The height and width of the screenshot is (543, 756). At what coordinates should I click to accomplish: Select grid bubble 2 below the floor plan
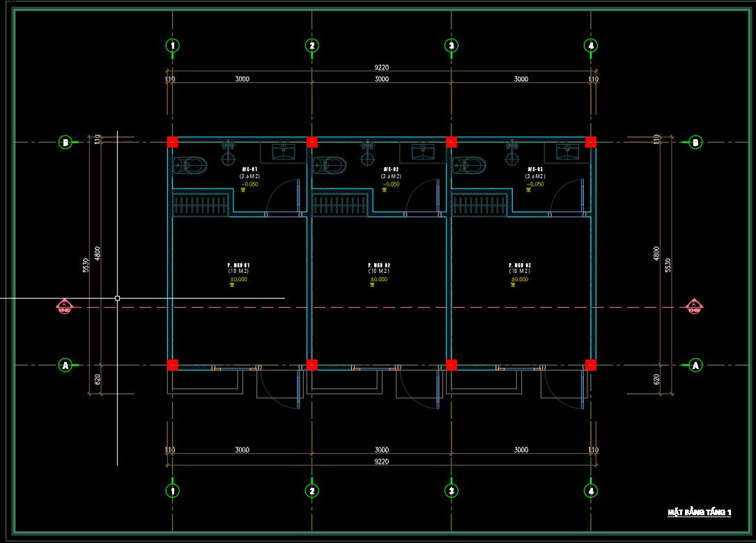click(x=312, y=491)
